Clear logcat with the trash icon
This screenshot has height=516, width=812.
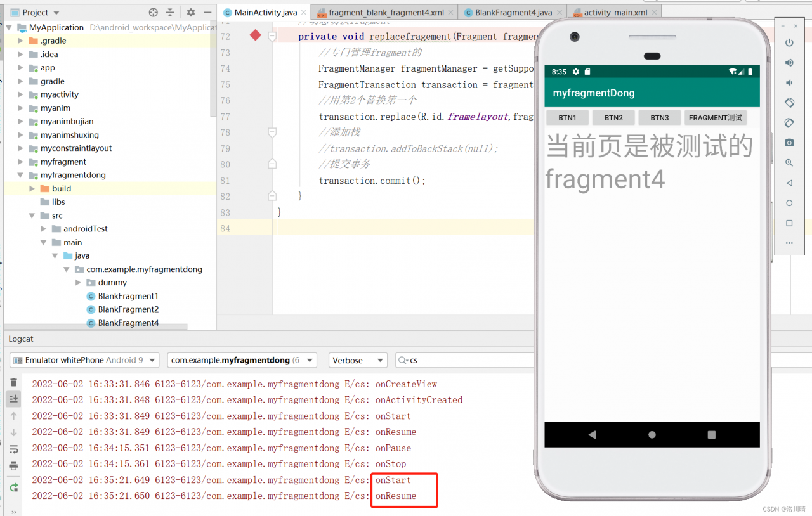click(x=13, y=382)
